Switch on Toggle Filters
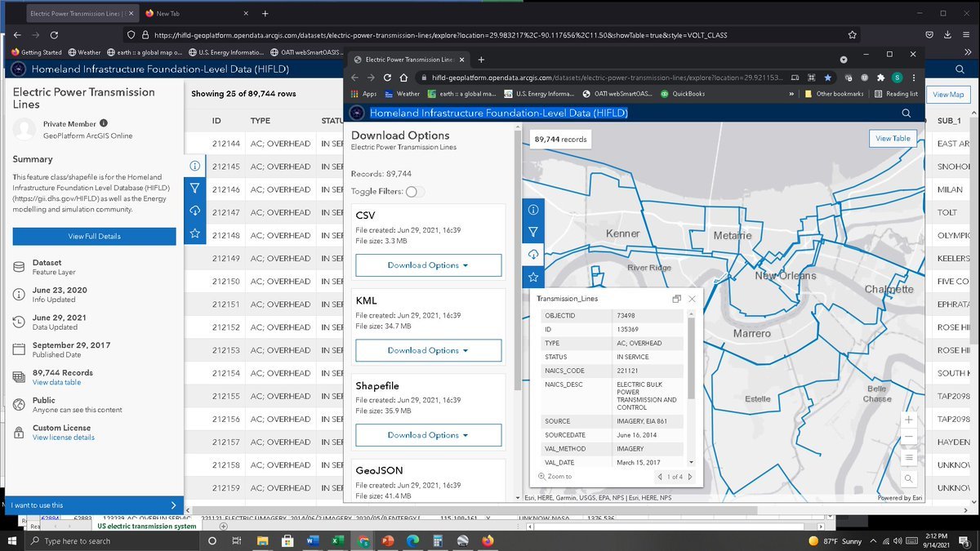Viewport: 980px width, 551px height. click(x=415, y=191)
